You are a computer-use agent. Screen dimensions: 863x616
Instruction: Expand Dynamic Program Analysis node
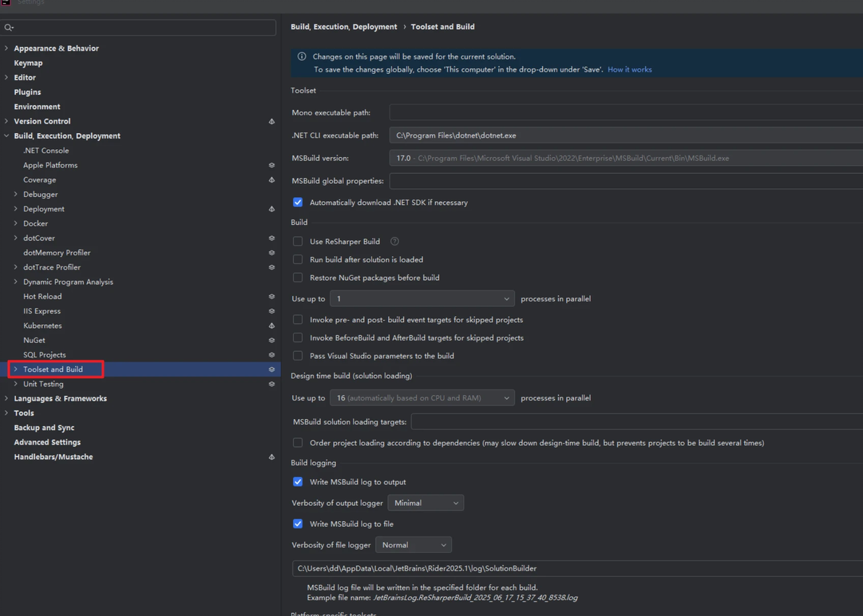pos(15,282)
